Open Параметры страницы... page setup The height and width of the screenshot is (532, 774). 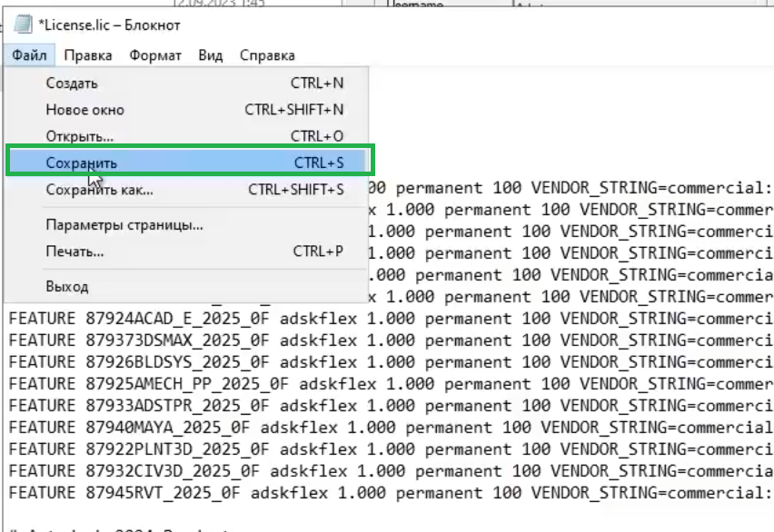(124, 224)
